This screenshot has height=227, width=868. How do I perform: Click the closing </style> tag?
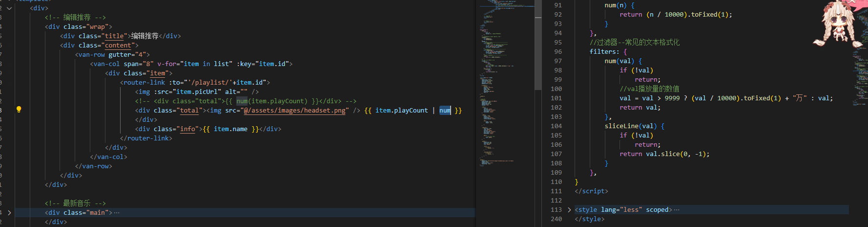(x=589, y=219)
